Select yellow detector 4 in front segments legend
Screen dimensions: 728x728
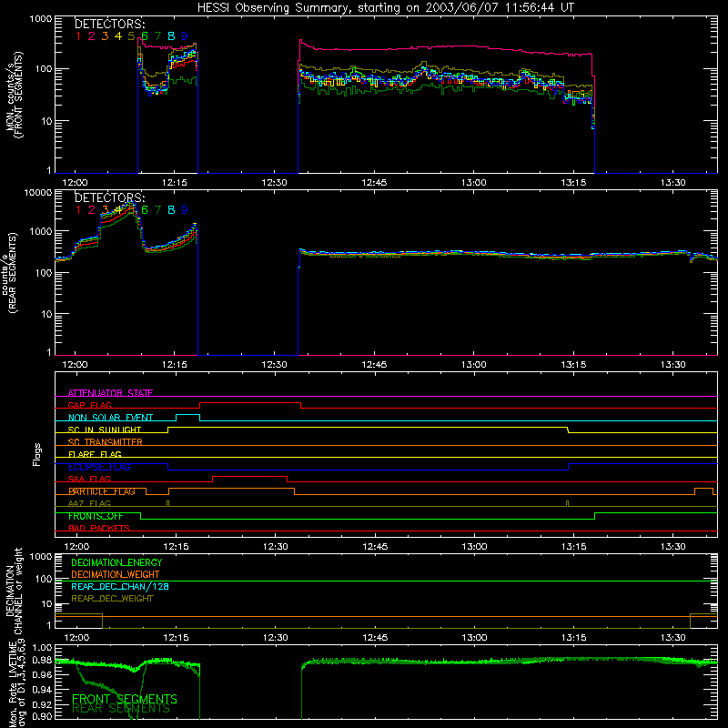pyautogui.click(x=118, y=36)
